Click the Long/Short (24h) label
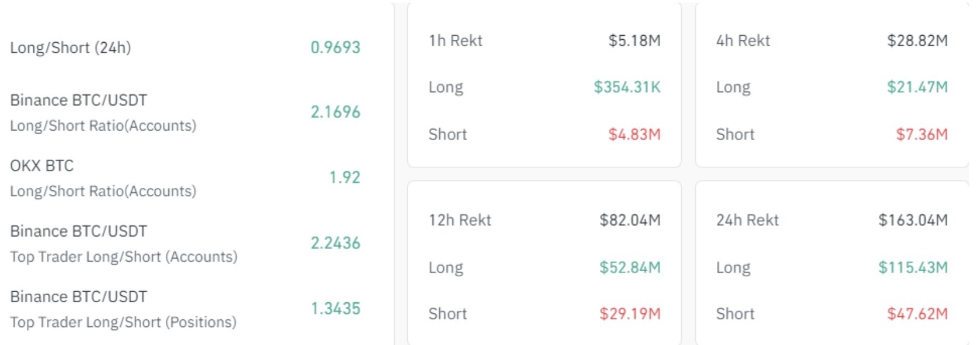The image size is (980, 345). pos(70,47)
